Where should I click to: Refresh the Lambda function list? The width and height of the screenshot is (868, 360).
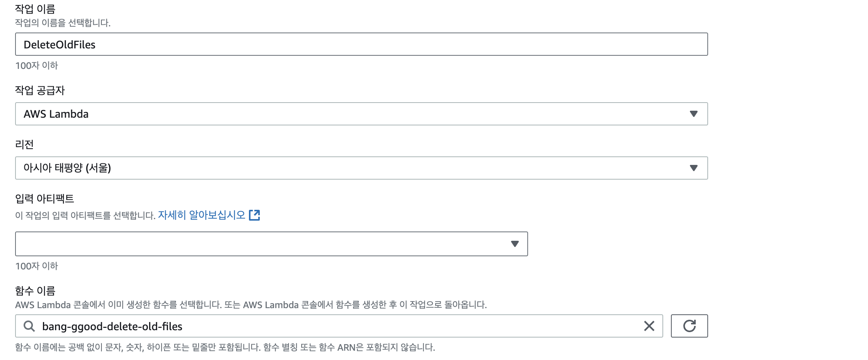pyautogui.click(x=689, y=326)
